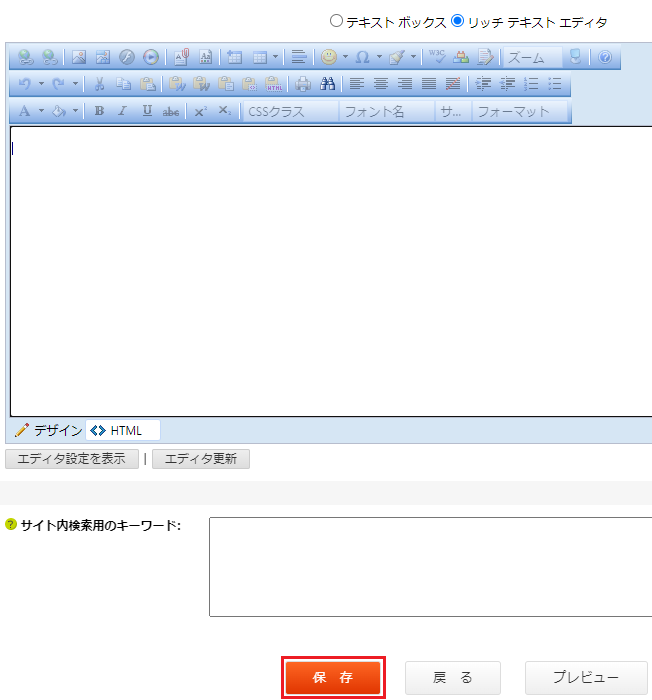Open the サ... font size dropdown
This screenshot has height=700, width=652.
[x=453, y=111]
